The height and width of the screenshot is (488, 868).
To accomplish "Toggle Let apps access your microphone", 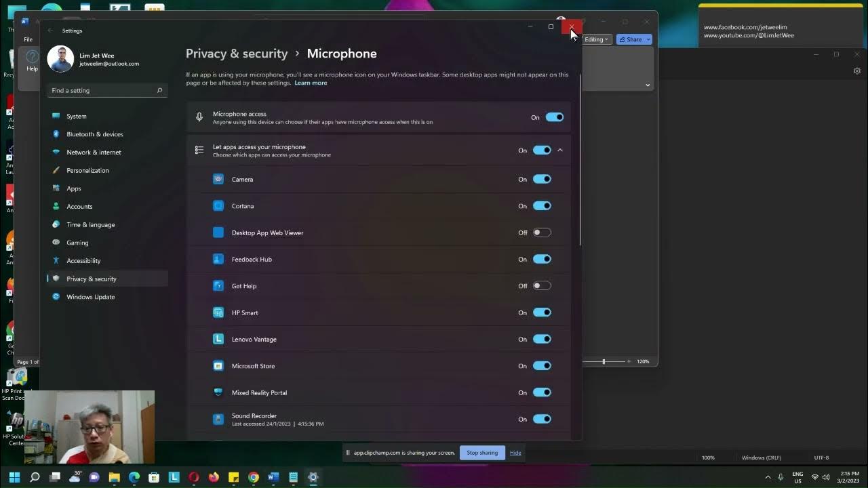I will [542, 150].
